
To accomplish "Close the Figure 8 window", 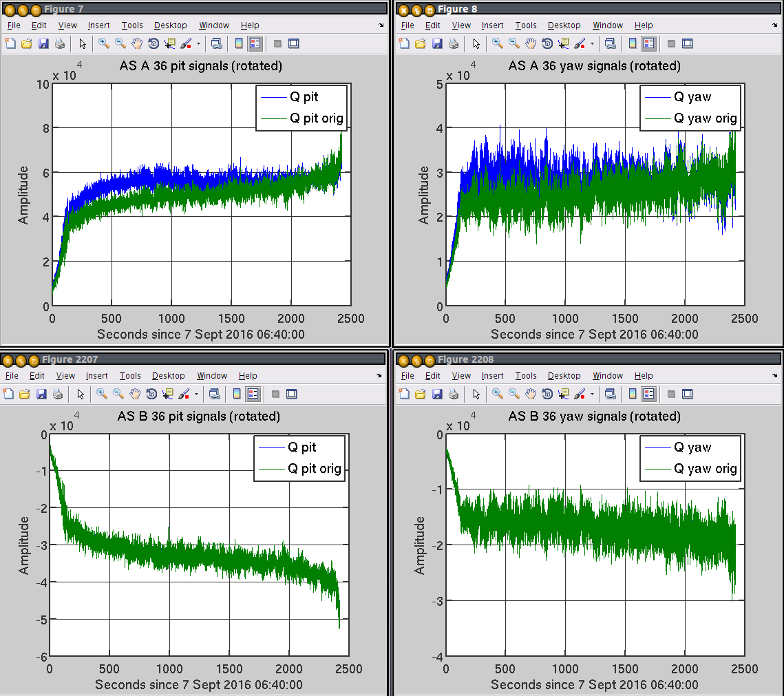I will click(x=403, y=10).
